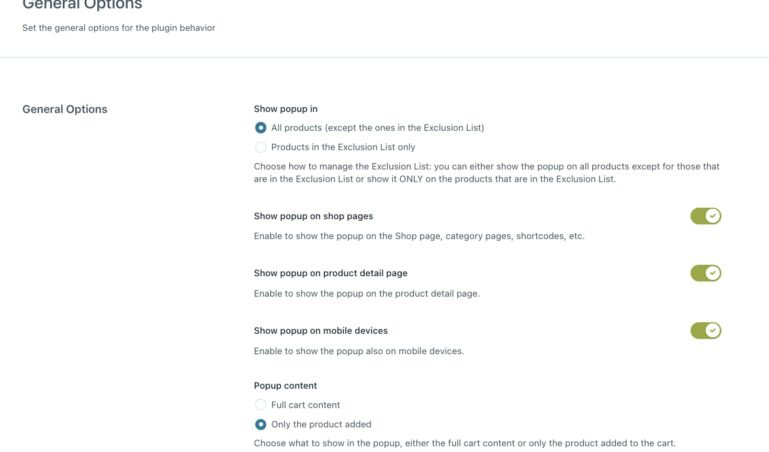Click the Show popup on shop pages label

tap(313, 216)
